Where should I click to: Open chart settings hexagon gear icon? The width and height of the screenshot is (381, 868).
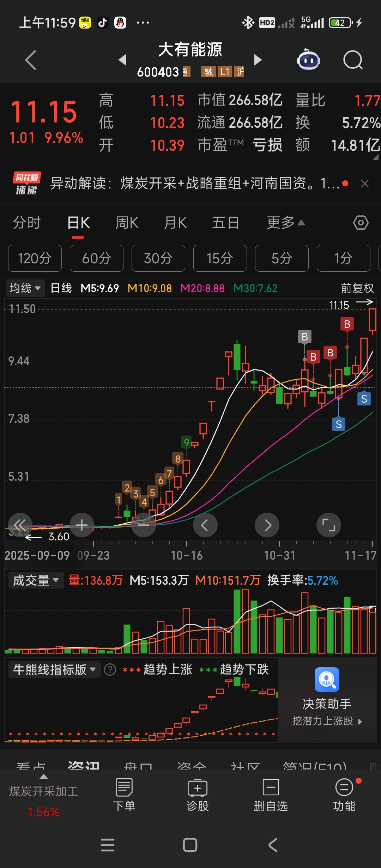coord(361,223)
